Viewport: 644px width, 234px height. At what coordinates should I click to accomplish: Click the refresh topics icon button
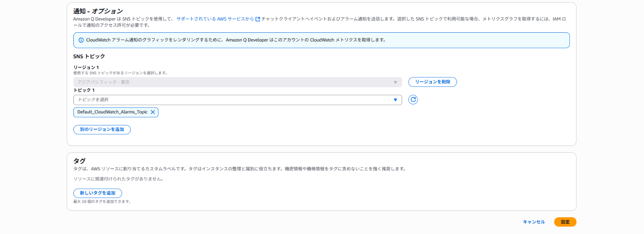tap(413, 100)
